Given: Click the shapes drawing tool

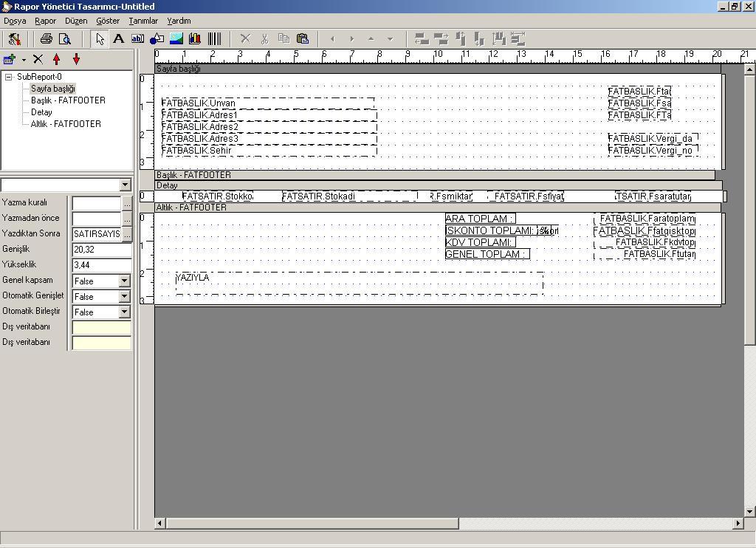Looking at the screenshot, I should (157, 39).
